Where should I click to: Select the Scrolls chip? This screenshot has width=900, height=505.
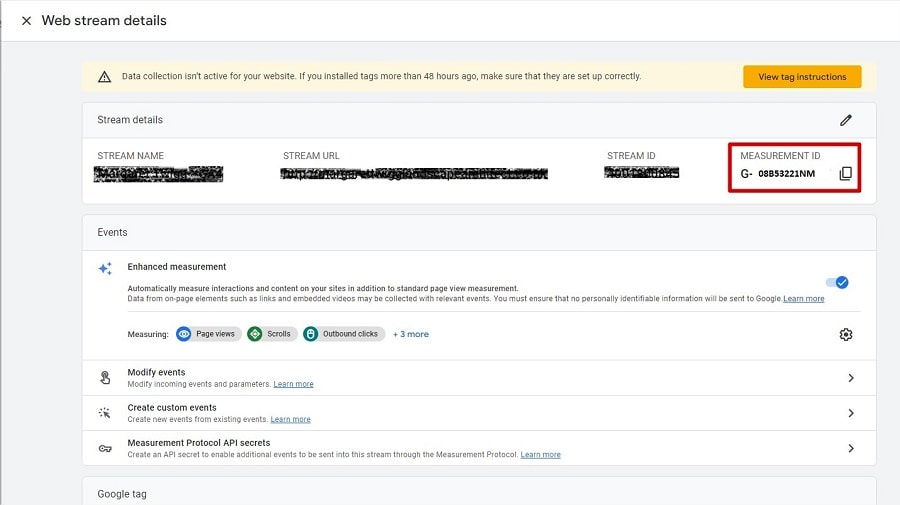coord(271,334)
